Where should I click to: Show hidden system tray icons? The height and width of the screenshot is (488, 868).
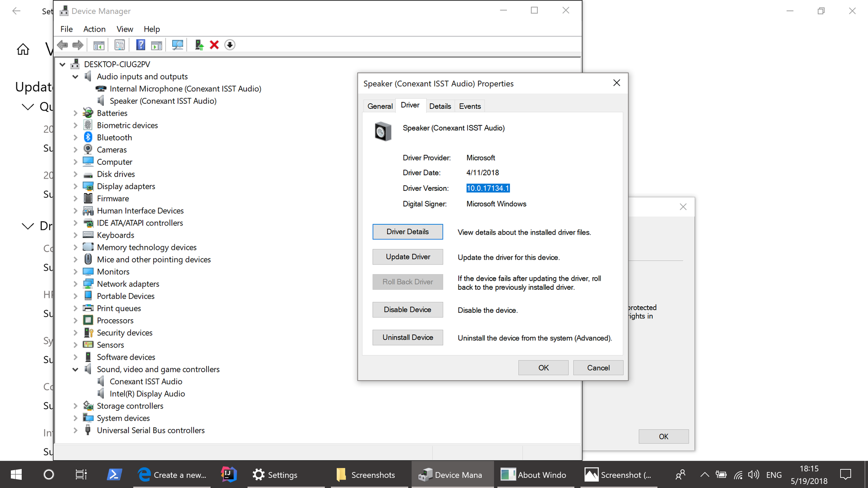pyautogui.click(x=705, y=475)
